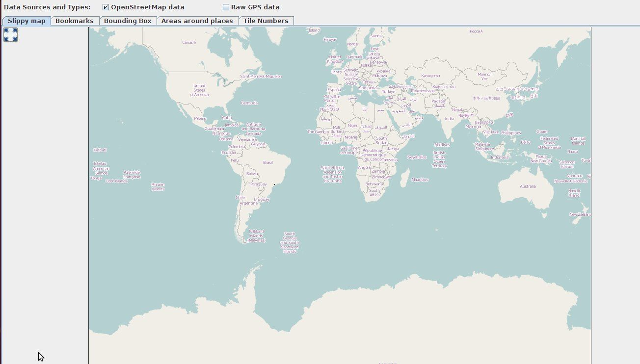Click the Kiribati label on the map
The height and width of the screenshot is (364, 640).
pos(100,150)
